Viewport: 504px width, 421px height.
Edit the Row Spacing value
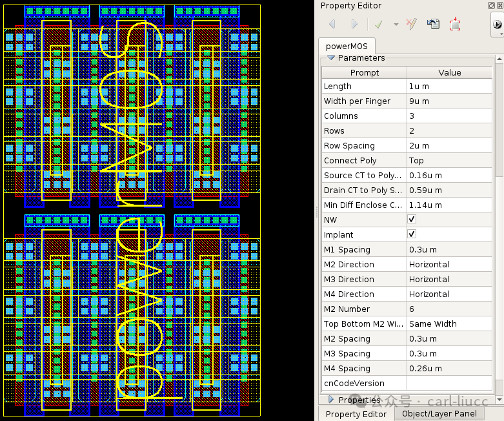(x=449, y=146)
